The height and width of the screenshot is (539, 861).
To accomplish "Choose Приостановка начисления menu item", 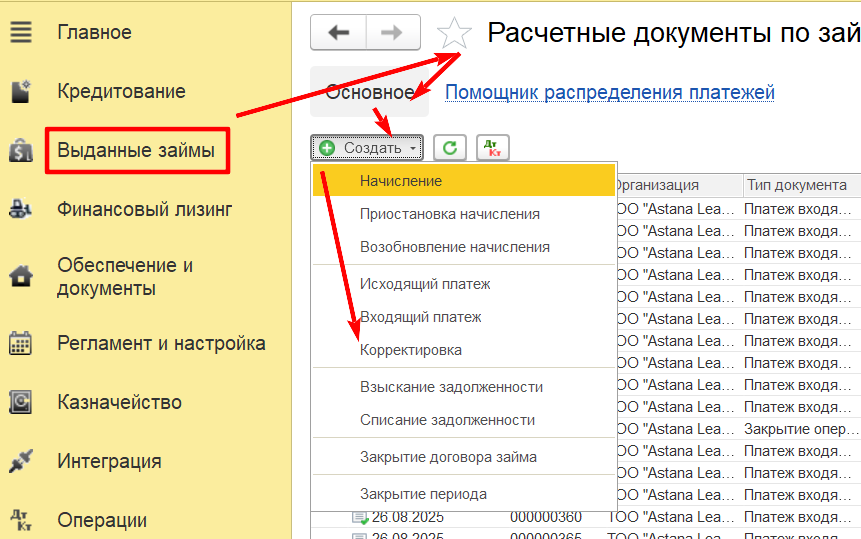I will tap(464, 214).
